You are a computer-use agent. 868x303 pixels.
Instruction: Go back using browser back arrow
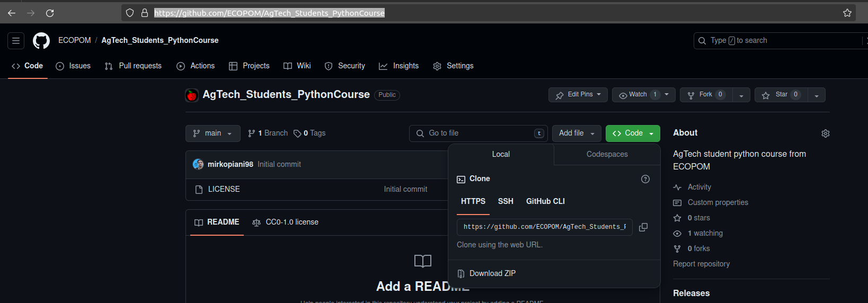point(12,13)
